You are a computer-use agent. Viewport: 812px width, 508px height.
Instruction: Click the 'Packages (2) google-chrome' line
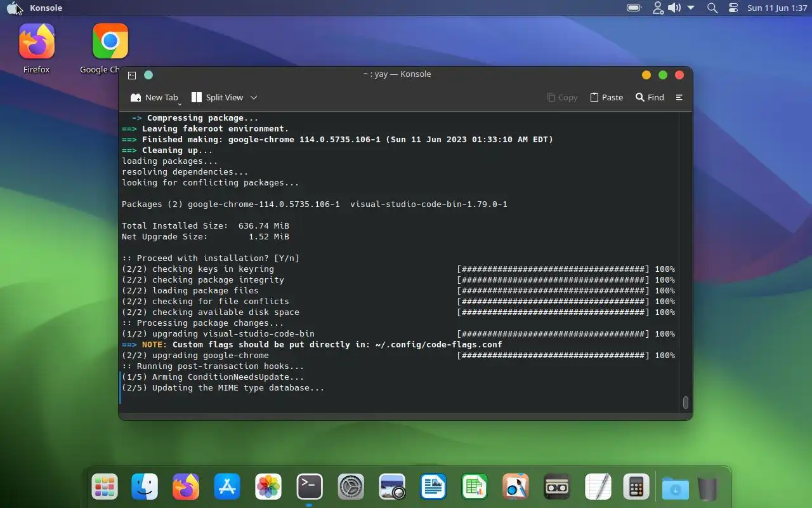click(315, 204)
